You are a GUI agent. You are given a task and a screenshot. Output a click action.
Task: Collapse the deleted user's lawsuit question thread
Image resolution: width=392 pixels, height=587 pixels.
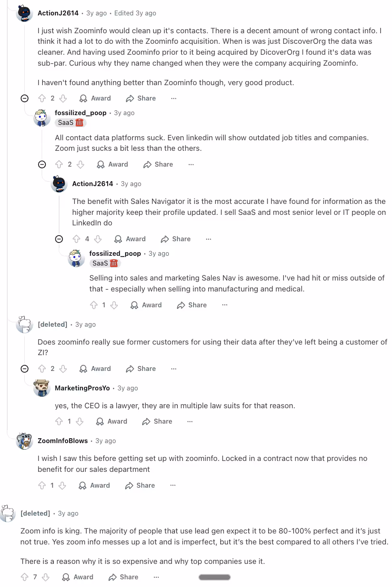[24, 368]
